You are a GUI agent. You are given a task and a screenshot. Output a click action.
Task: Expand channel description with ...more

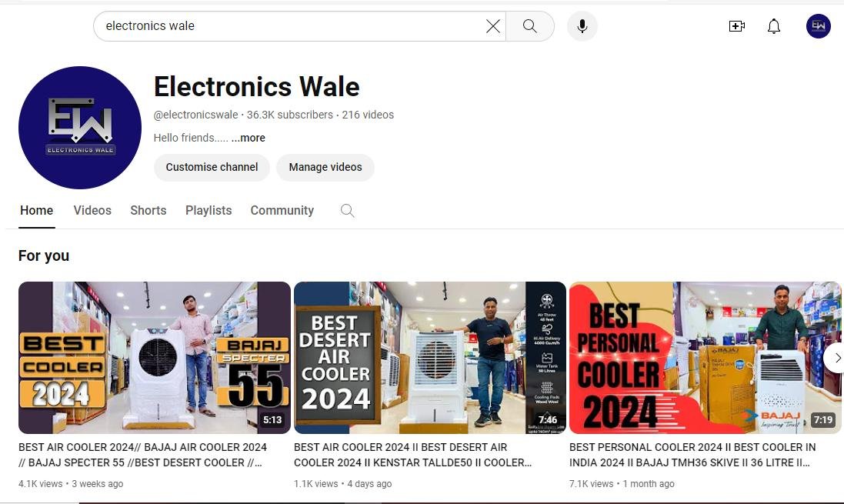248,138
